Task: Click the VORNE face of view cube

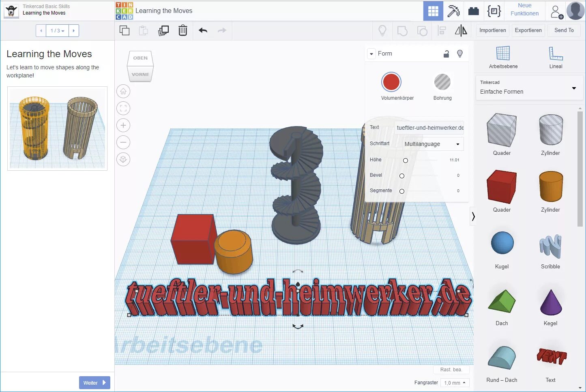Action: [140, 74]
